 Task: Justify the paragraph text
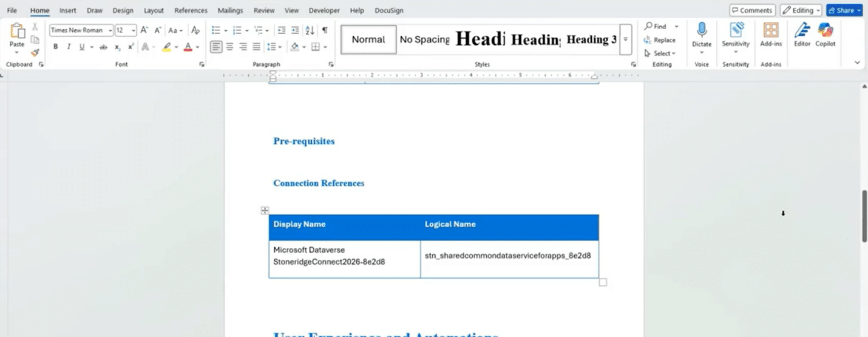(256, 47)
